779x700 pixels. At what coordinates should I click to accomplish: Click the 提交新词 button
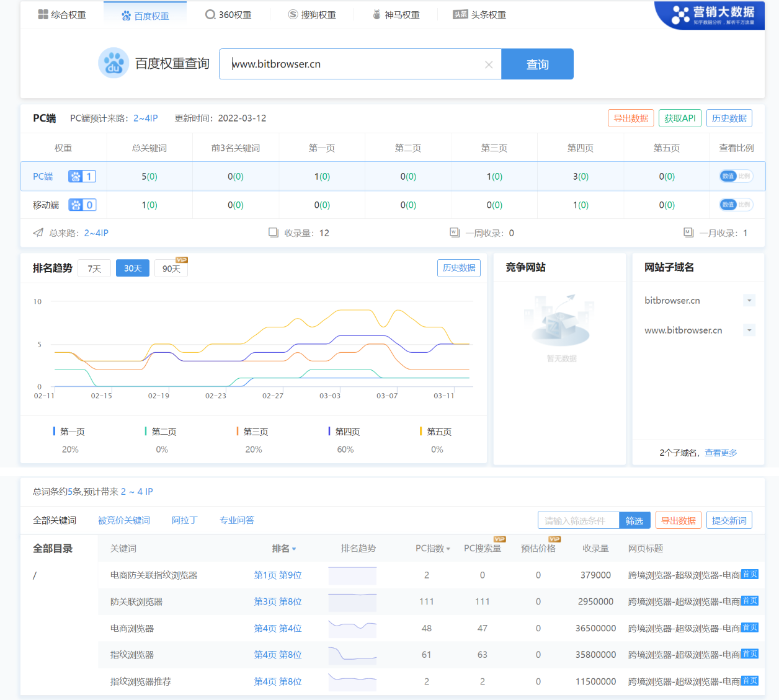point(729,520)
